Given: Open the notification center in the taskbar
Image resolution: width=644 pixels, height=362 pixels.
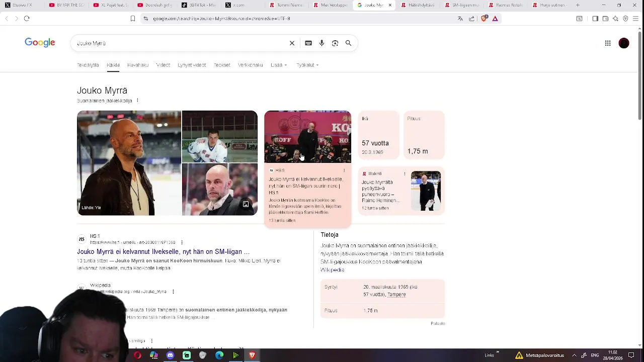Looking at the screenshot, I should pos(631,355).
